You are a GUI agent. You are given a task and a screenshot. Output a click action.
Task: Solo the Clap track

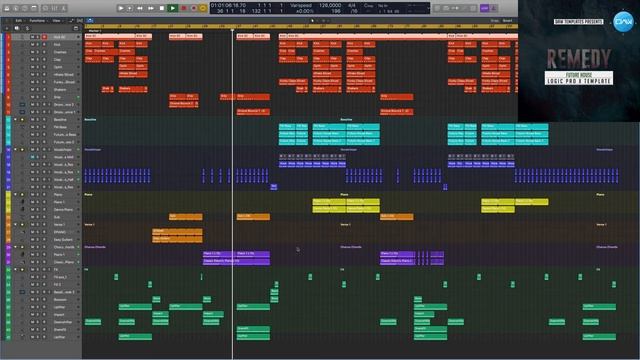click(38, 60)
